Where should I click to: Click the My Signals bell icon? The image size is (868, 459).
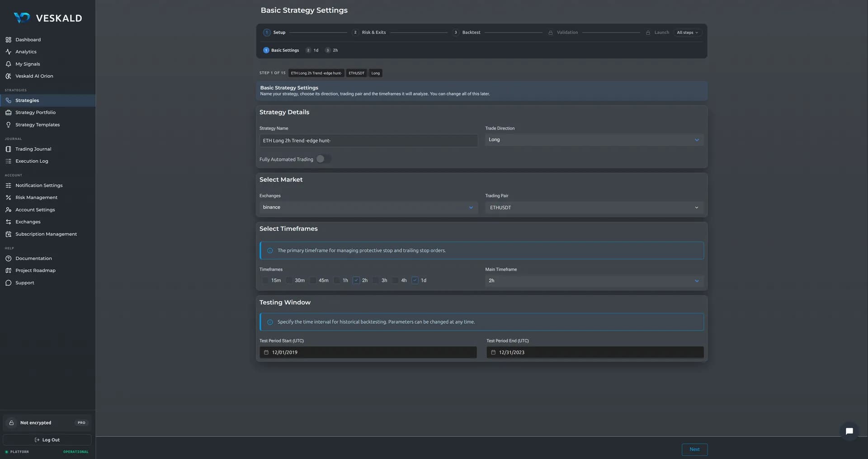click(x=8, y=64)
